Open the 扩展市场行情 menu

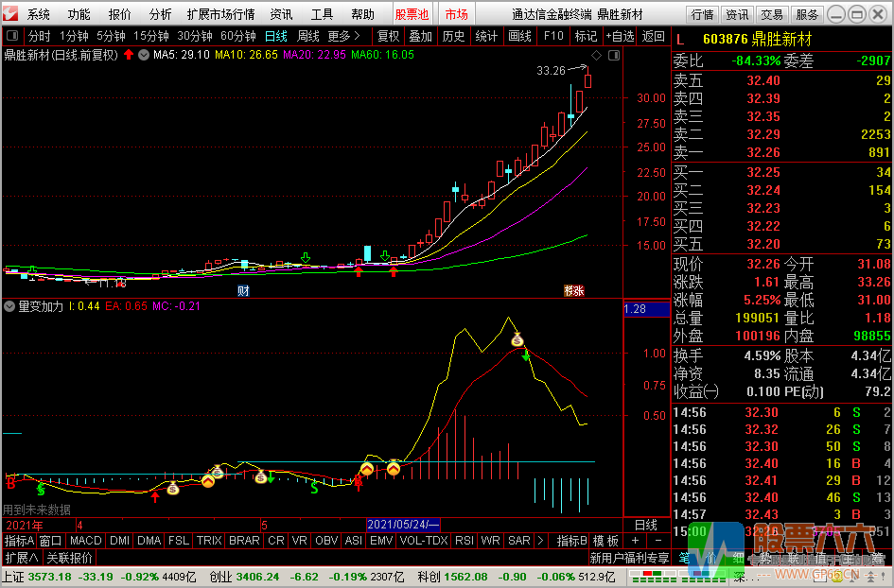tap(220, 14)
